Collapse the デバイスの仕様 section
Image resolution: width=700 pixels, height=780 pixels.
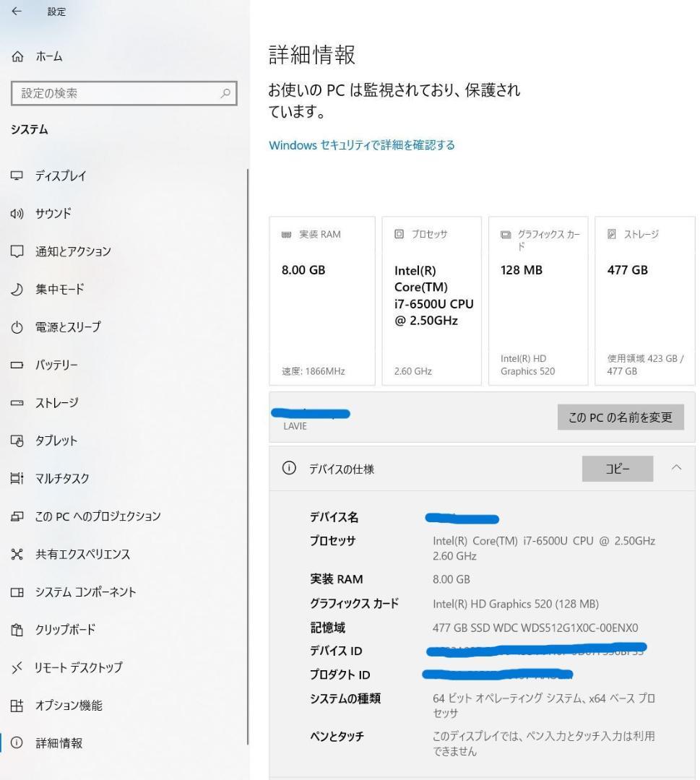[676, 468]
